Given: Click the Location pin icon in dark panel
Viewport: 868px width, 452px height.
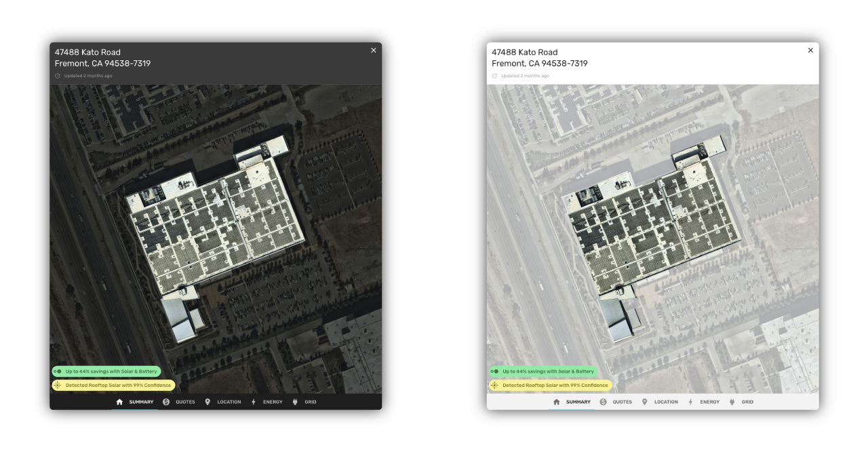Looking at the screenshot, I should pyautogui.click(x=208, y=402).
